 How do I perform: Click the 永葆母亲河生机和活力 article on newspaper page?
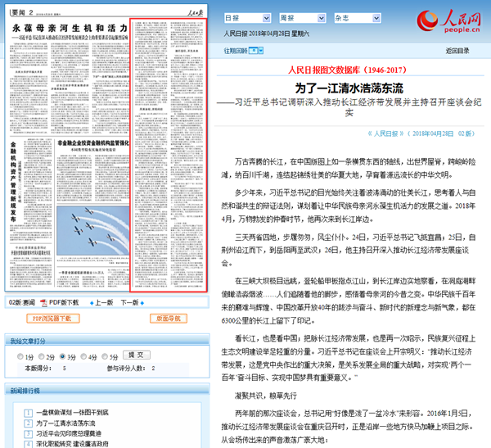point(70,79)
